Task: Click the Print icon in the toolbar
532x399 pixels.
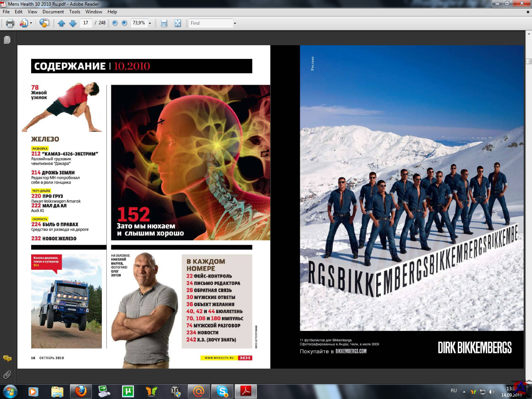Action: 10,23
